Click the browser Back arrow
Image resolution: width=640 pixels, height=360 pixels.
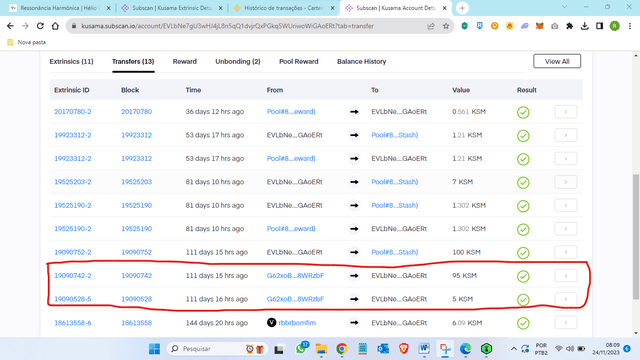coord(10,26)
